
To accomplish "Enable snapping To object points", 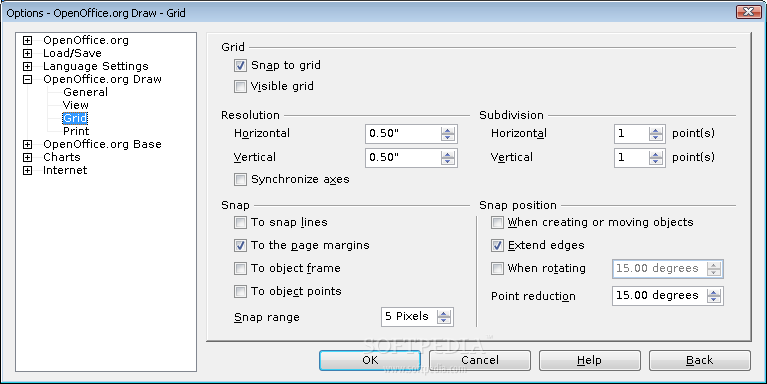I will [x=240, y=292].
